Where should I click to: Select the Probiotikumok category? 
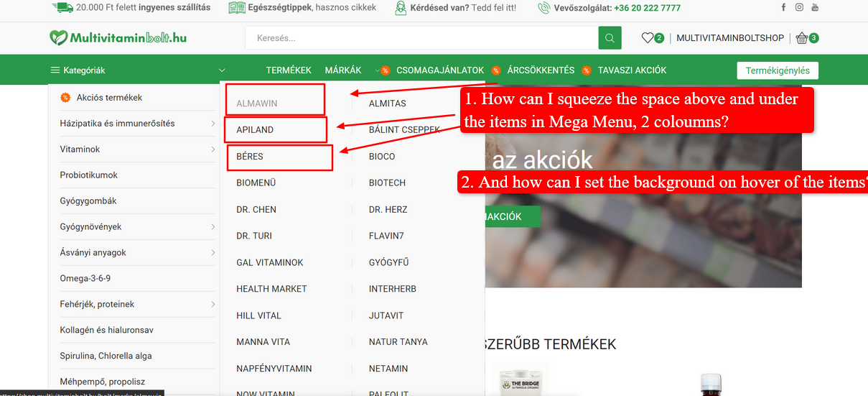pos(89,175)
